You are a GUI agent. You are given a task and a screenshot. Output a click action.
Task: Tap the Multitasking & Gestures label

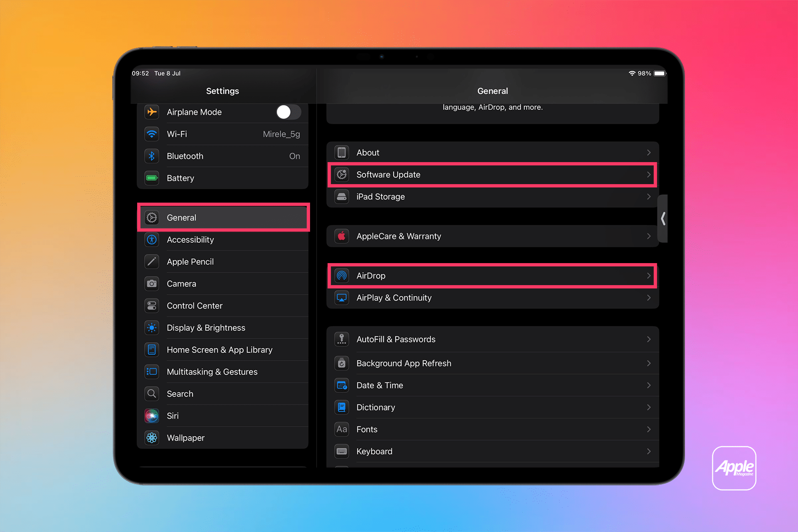[x=212, y=372]
